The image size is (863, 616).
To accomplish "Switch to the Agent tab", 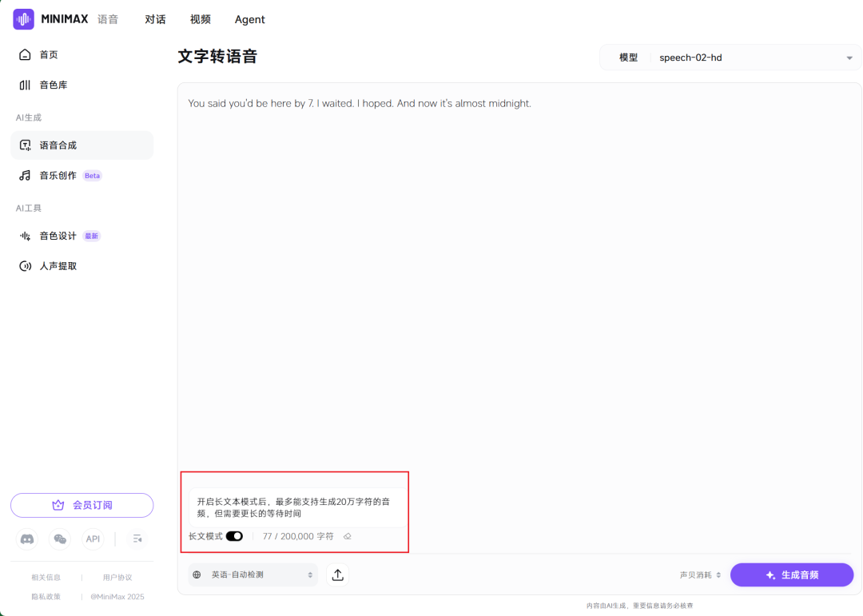I will (249, 19).
